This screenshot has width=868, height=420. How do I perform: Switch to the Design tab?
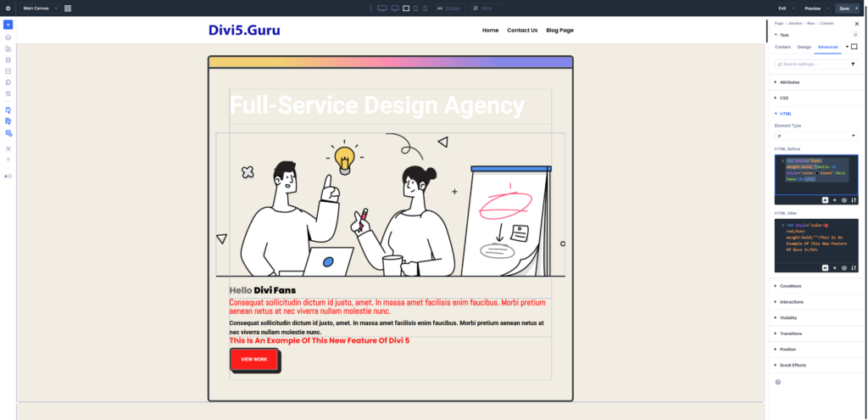coord(804,48)
